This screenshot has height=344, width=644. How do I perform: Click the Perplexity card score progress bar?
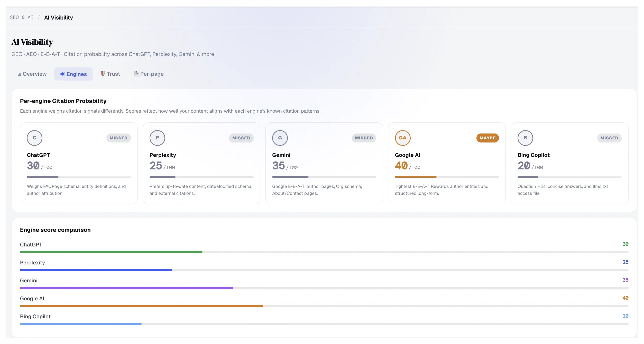pos(201,177)
